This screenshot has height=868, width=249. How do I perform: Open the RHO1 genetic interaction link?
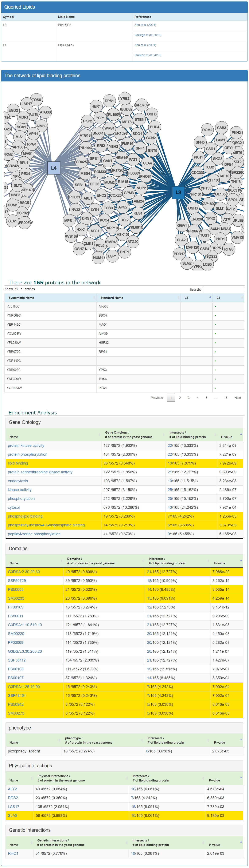click(13, 853)
